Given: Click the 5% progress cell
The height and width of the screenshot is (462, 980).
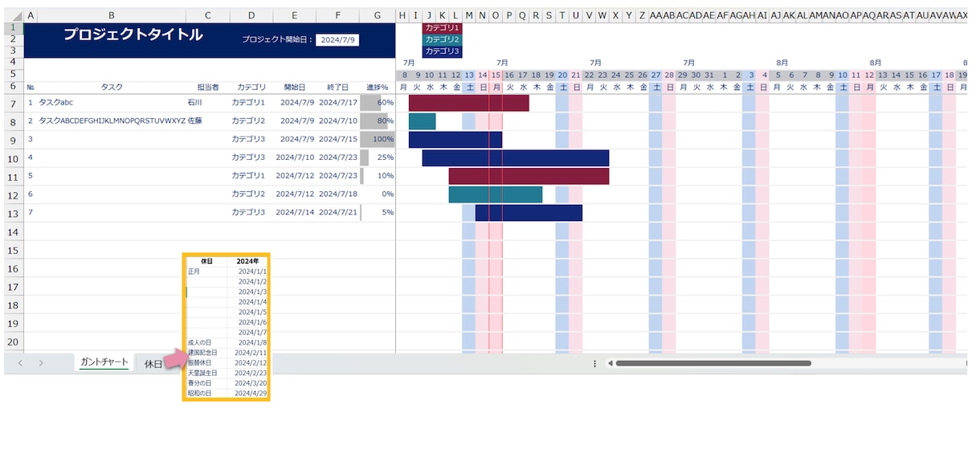Looking at the screenshot, I should pos(378,212).
